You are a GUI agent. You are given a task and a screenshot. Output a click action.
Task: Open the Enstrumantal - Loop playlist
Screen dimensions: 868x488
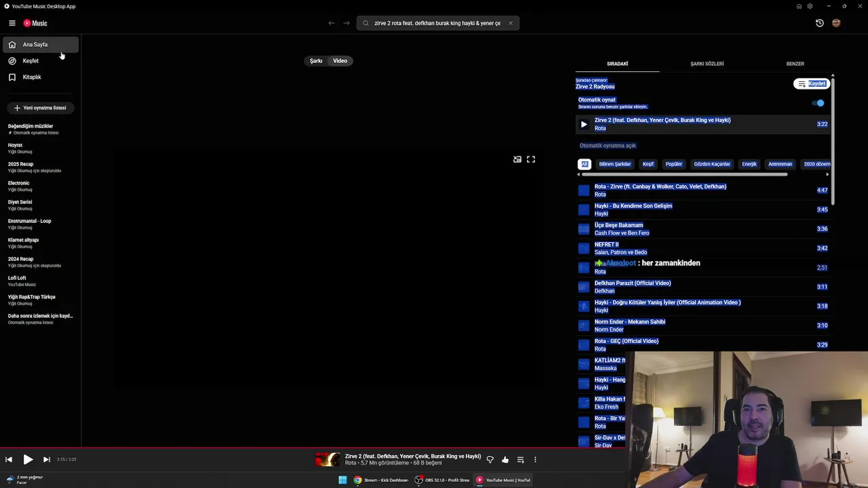(40, 224)
